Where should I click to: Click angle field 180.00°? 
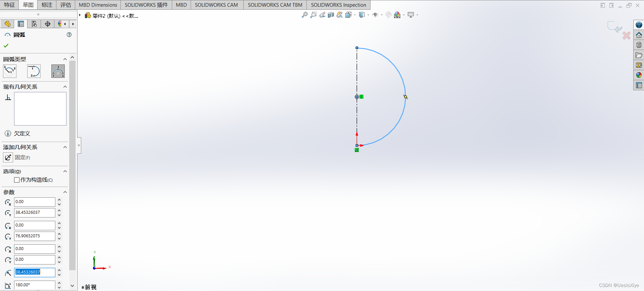click(x=35, y=285)
